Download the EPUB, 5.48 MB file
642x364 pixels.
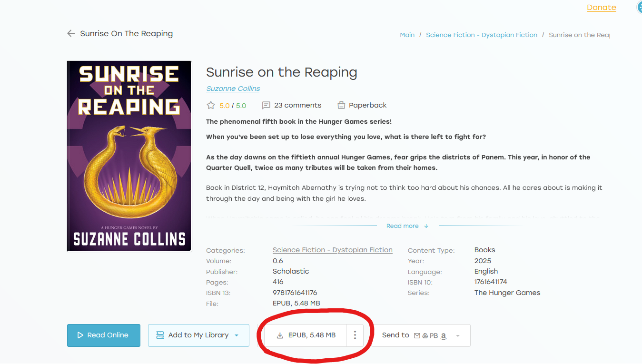306,335
